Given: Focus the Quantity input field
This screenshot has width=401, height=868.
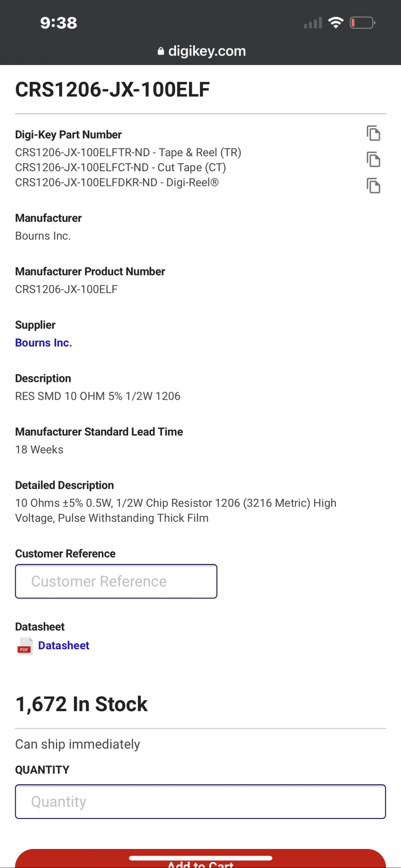Looking at the screenshot, I should tap(200, 801).
